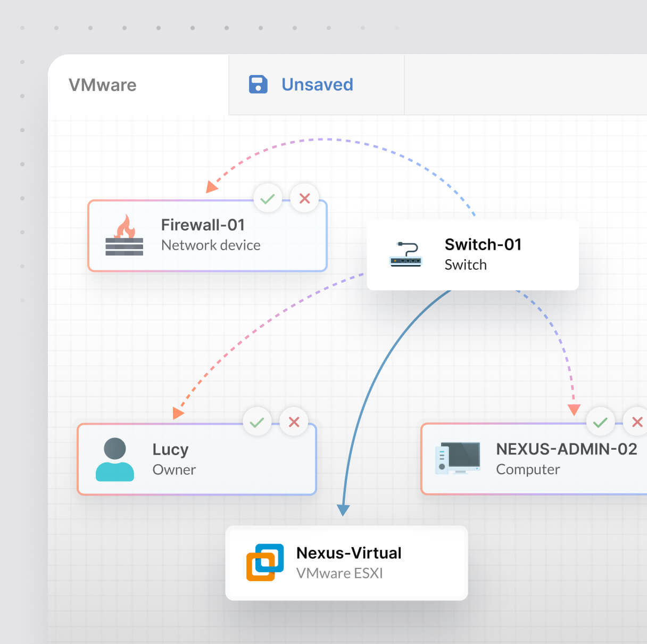Select the Switch-01 node card
Viewport: 647px width, 644px height.
[x=472, y=255]
